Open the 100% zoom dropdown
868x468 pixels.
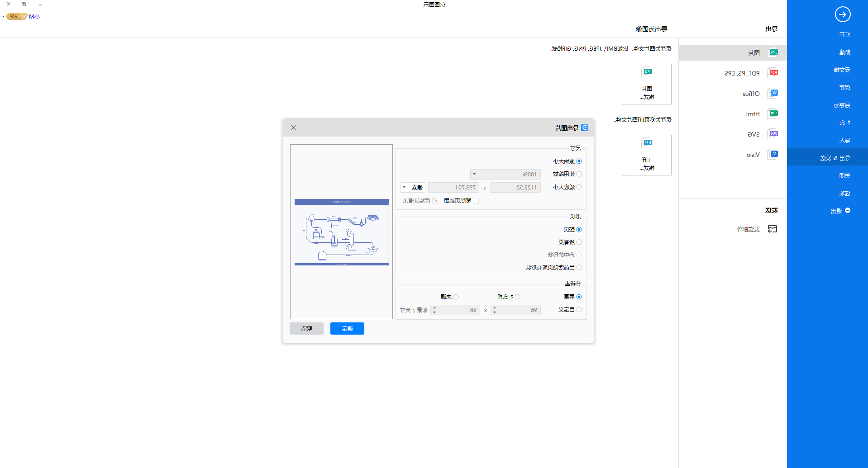point(506,174)
